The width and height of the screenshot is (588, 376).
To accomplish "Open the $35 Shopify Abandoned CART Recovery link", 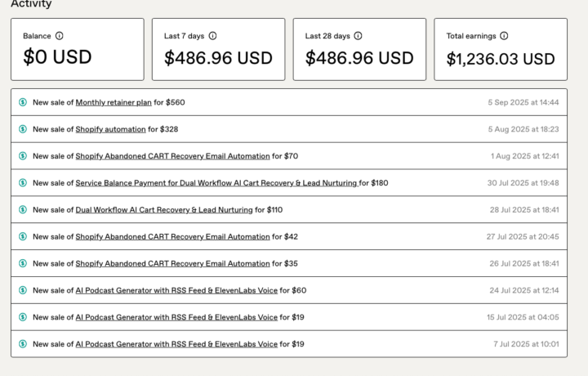I will [172, 263].
